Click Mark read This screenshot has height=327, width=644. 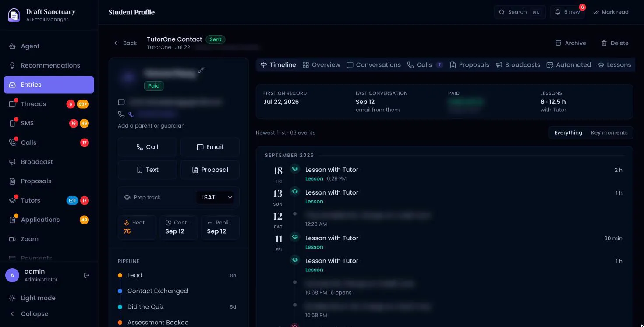tap(611, 12)
